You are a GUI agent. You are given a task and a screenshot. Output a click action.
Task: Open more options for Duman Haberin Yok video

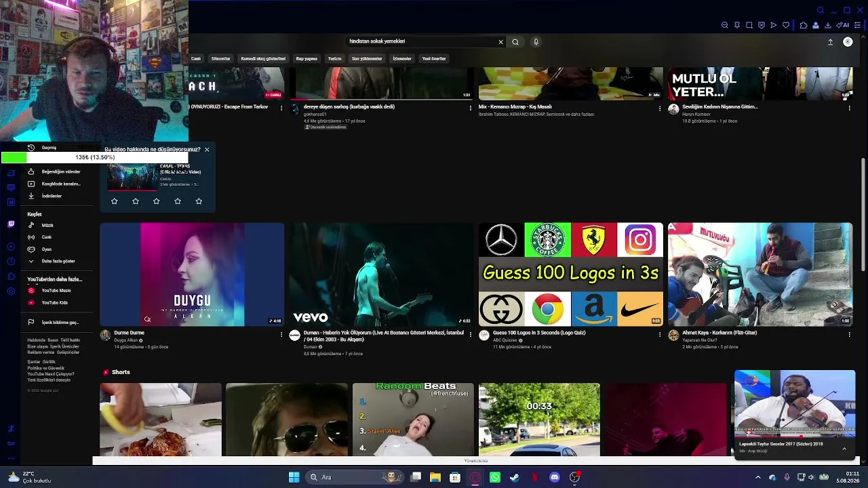pyautogui.click(x=471, y=335)
